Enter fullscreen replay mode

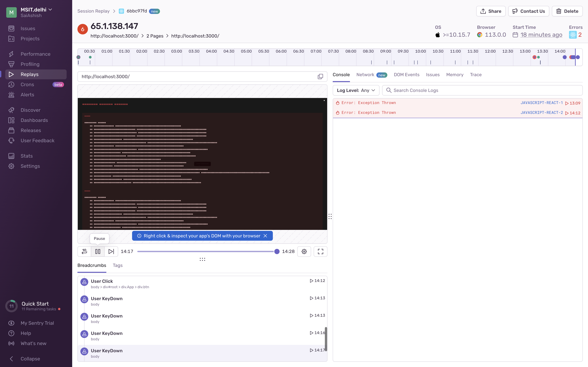(x=320, y=251)
